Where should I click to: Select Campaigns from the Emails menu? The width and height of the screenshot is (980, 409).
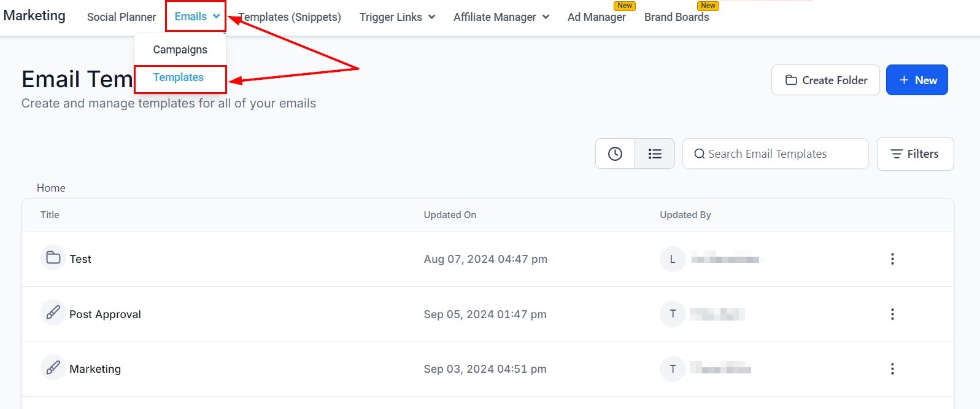(x=180, y=50)
